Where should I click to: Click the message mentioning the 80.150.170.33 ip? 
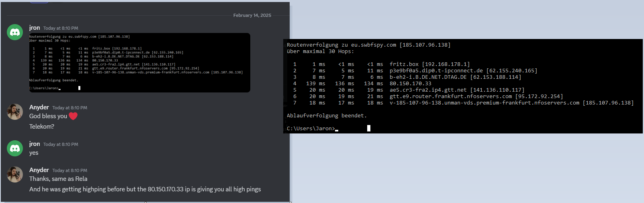tap(145, 189)
